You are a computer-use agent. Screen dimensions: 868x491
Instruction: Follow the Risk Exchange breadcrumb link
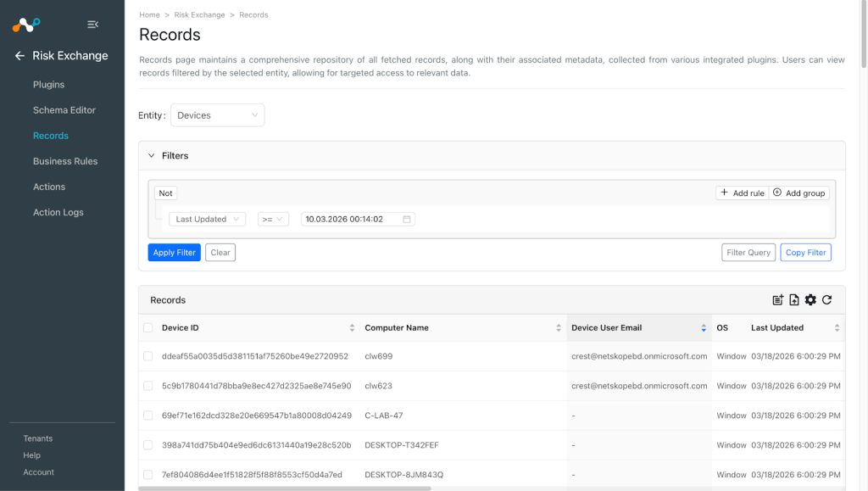[199, 15]
